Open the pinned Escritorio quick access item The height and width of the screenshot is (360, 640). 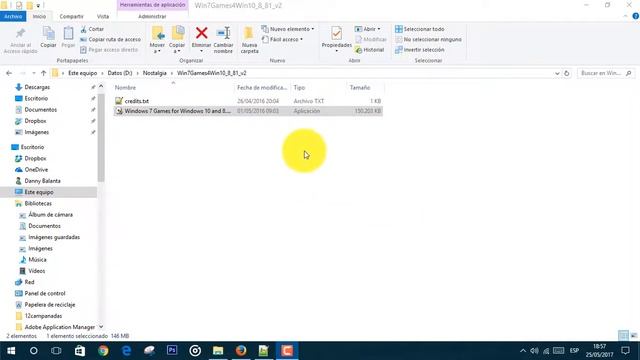(x=36, y=98)
